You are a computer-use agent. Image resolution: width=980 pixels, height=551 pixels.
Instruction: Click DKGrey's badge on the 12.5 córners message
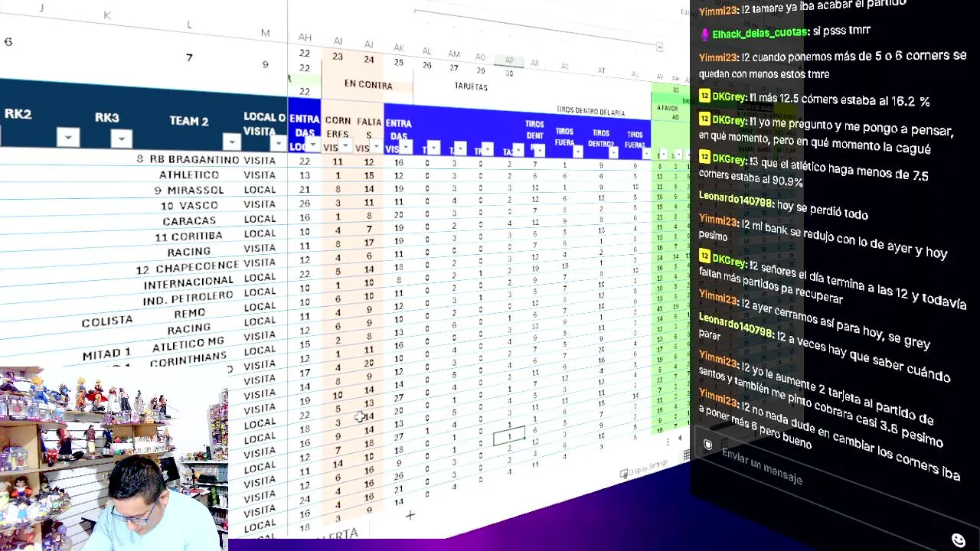coord(704,96)
